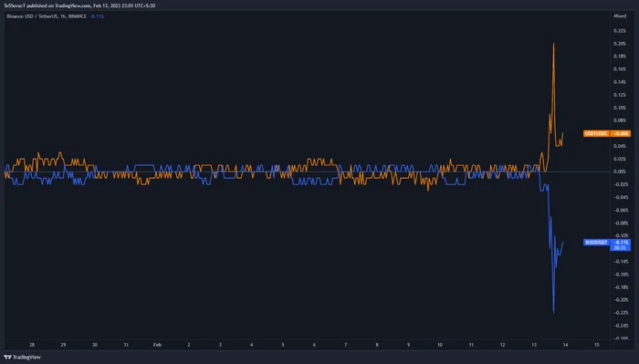Open the Mixed scale mode label
The width and height of the screenshot is (639, 364).
tap(620, 16)
